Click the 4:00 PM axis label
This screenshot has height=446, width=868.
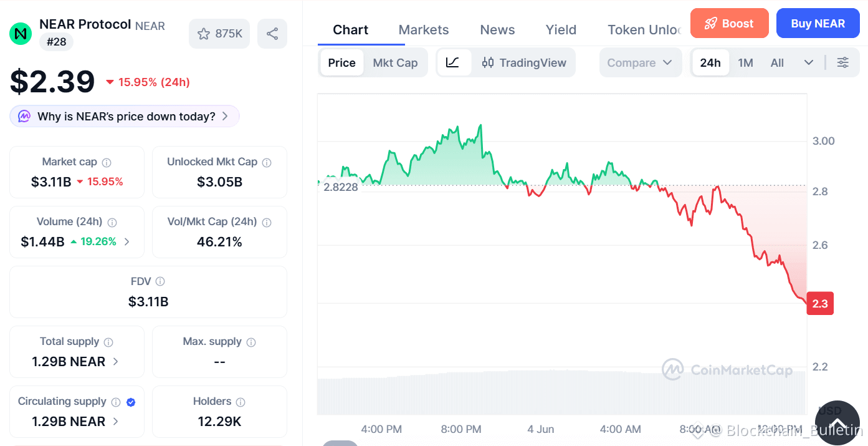pyautogui.click(x=381, y=429)
